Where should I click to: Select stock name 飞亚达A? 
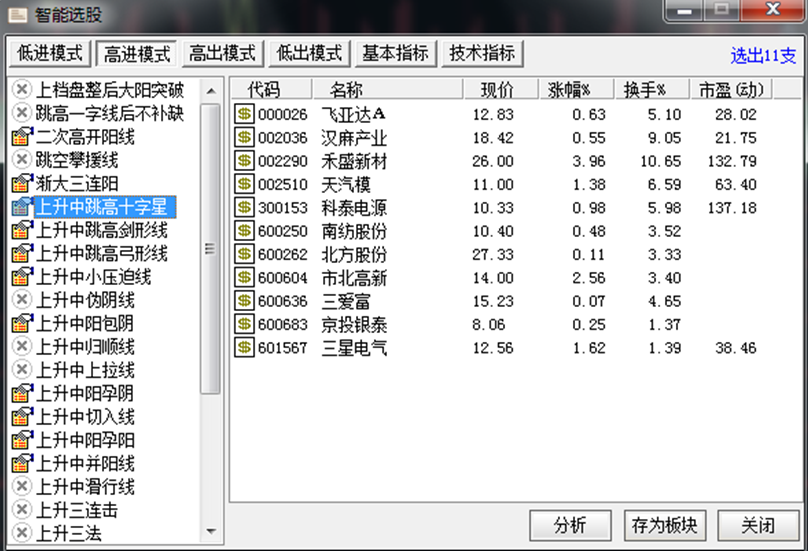[354, 114]
